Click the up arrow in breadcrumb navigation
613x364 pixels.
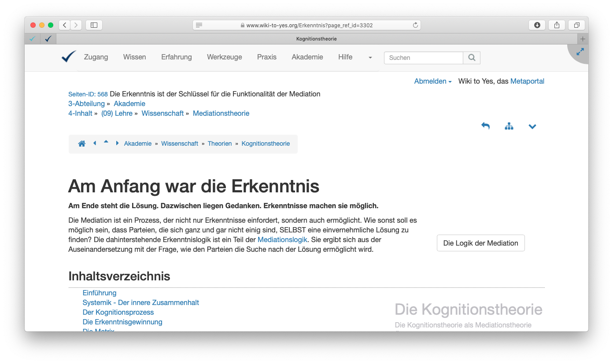[x=106, y=142]
